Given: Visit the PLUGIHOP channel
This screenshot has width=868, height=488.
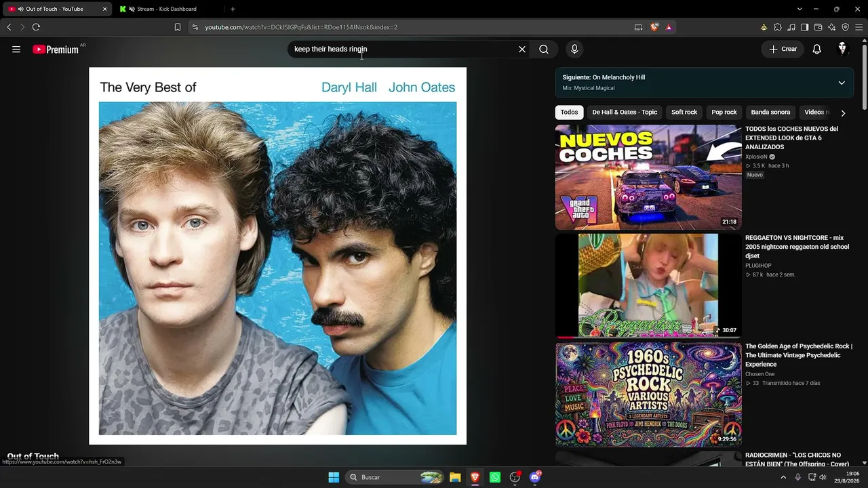Looking at the screenshot, I should point(758,266).
